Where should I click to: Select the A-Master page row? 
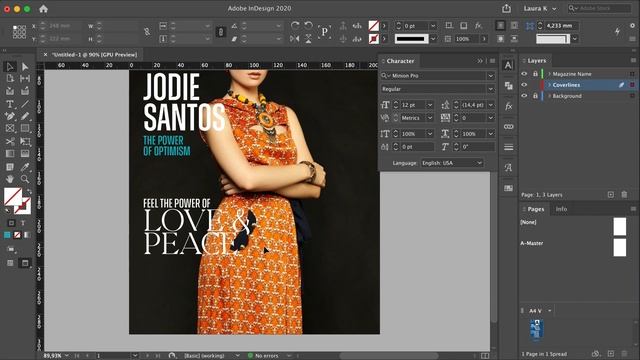pos(573,247)
